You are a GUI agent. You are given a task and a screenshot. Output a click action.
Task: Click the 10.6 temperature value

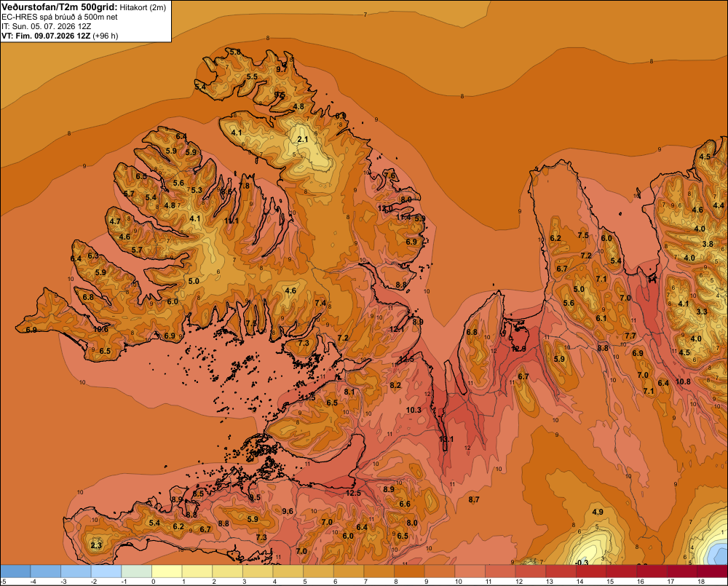tap(100, 329)
